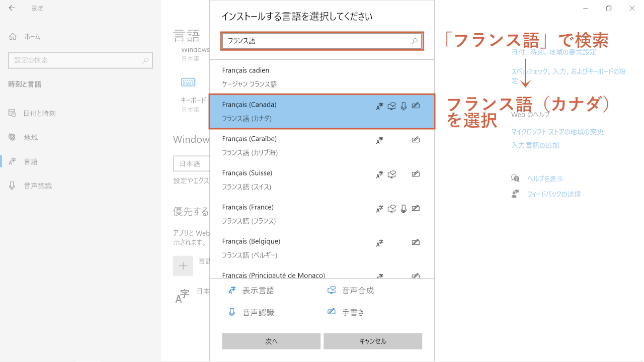This screenshot has height=362, width=644.
Task: Click the language search field containing フランス語
Action: click(x=322, y=41)
